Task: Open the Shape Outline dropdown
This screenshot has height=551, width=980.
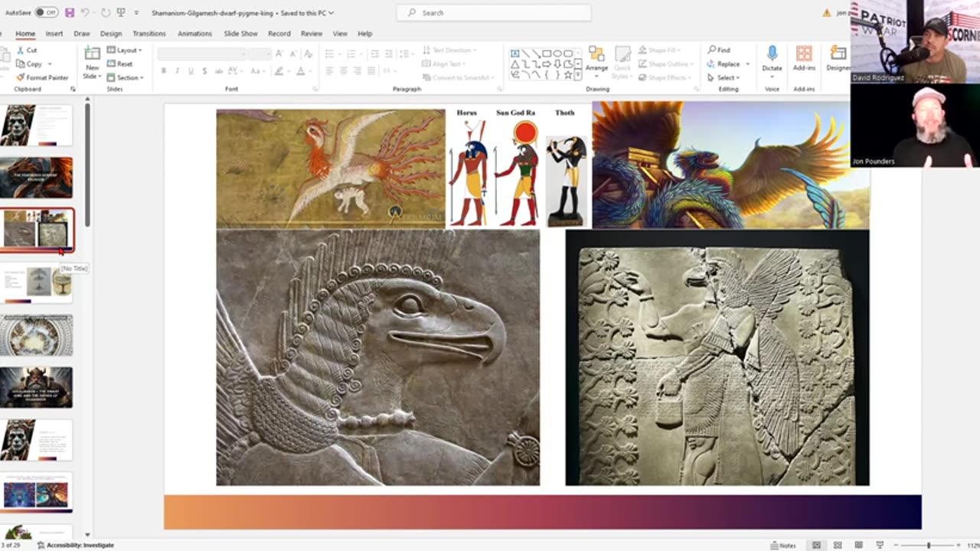Action: [x=665, y=64]
